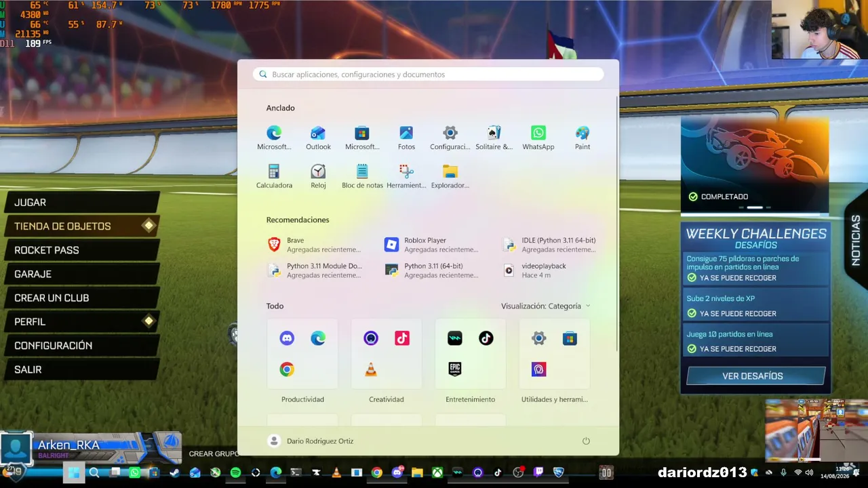Launch pinned Paint app
The height and width of the screenshot is (488, 868).
pos(583,138)
